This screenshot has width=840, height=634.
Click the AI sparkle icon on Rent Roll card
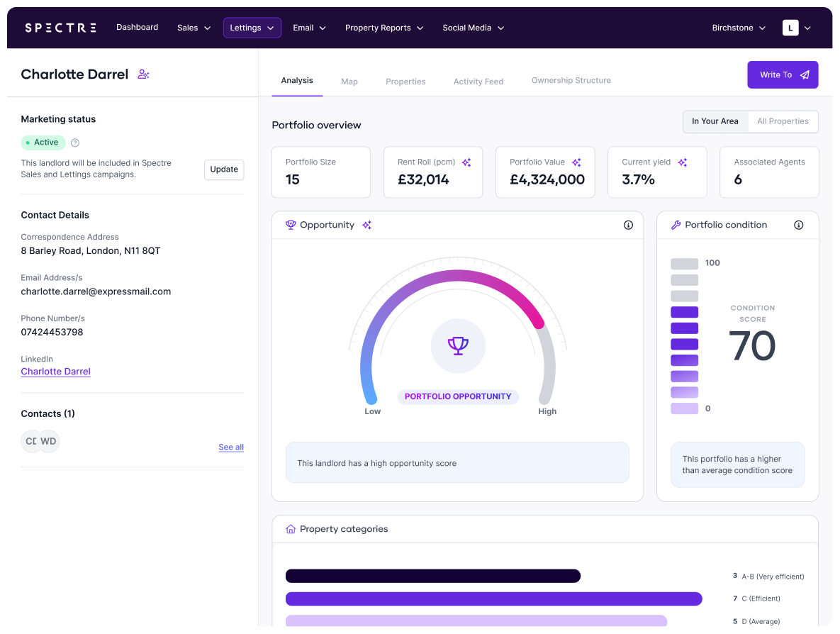coord(466,162)
